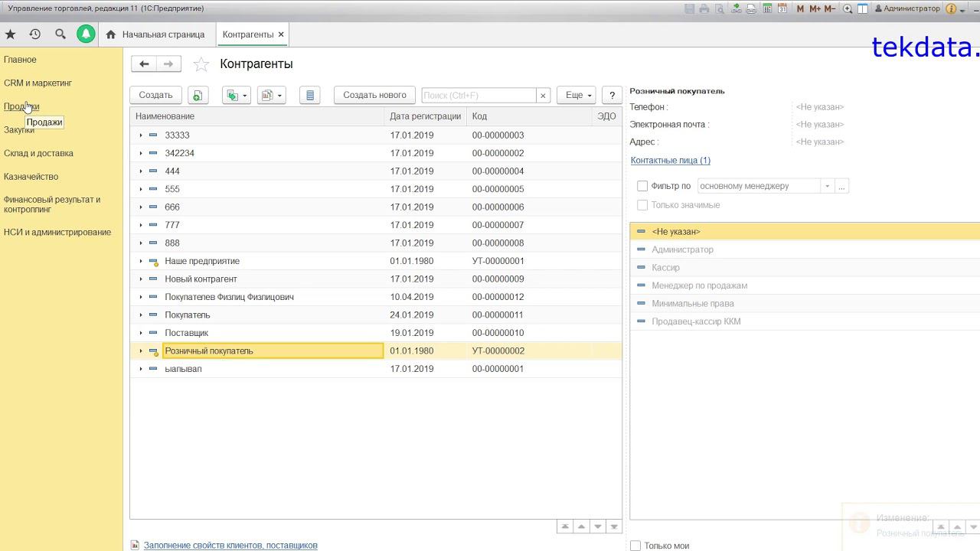Viewport: 980px width, 551px height.
Task: Open the Контактные лица (1) link
Action: [x=671, y=160]
